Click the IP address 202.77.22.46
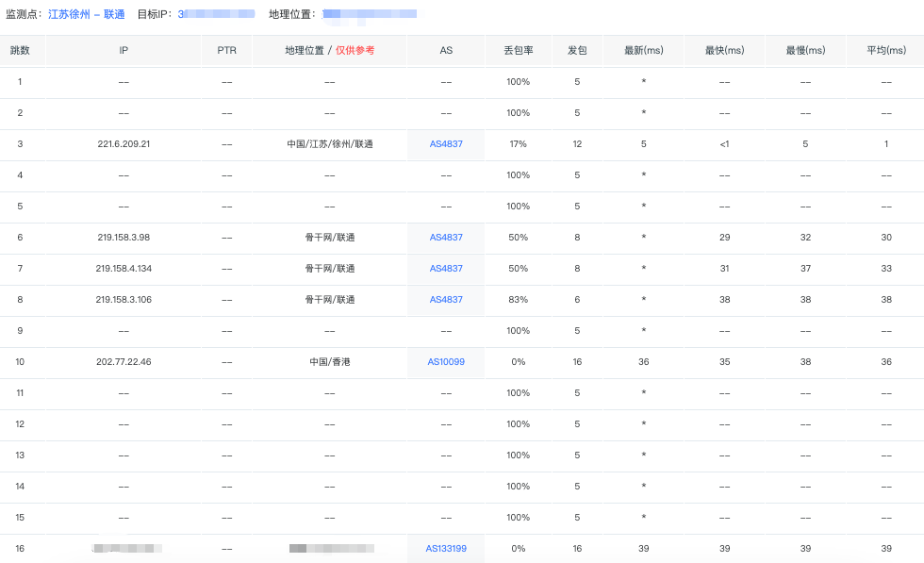 tap(124, 362)
